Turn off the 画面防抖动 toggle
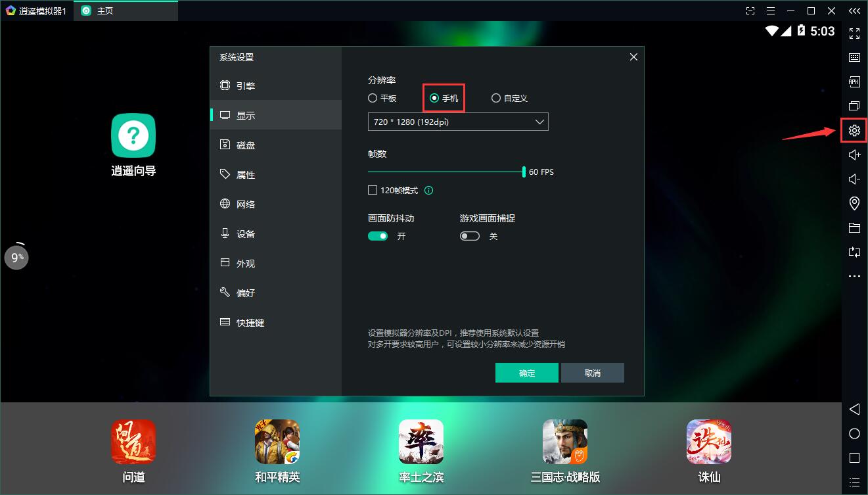Screen dimensions: 868x495 [378, 235]
